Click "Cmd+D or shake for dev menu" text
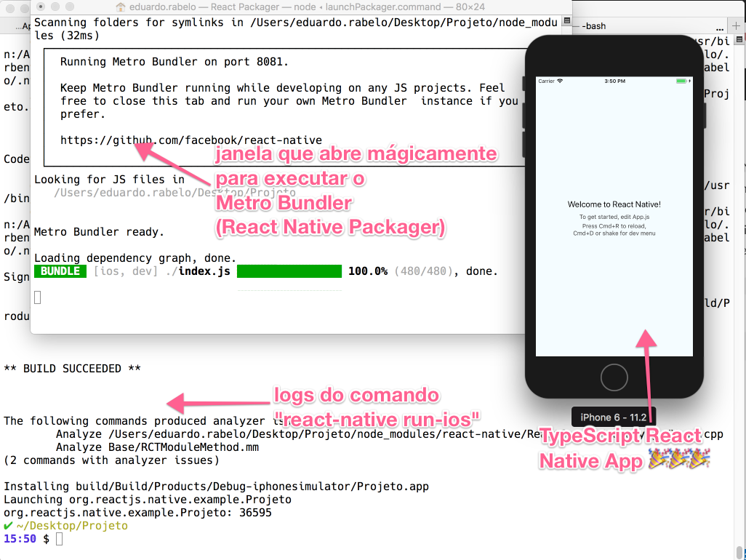Screen dimensions: 746x560 (614, 233)
